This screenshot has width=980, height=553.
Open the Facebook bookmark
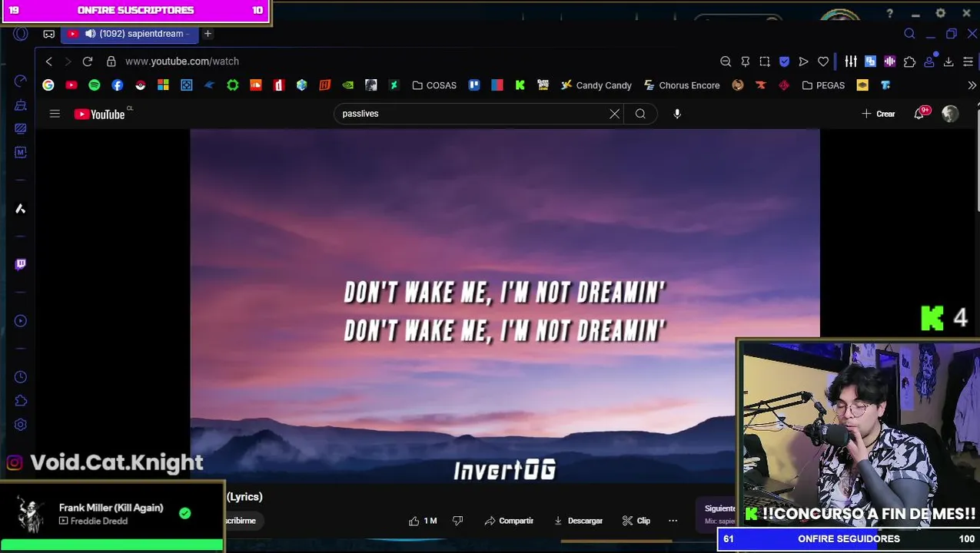118,85
